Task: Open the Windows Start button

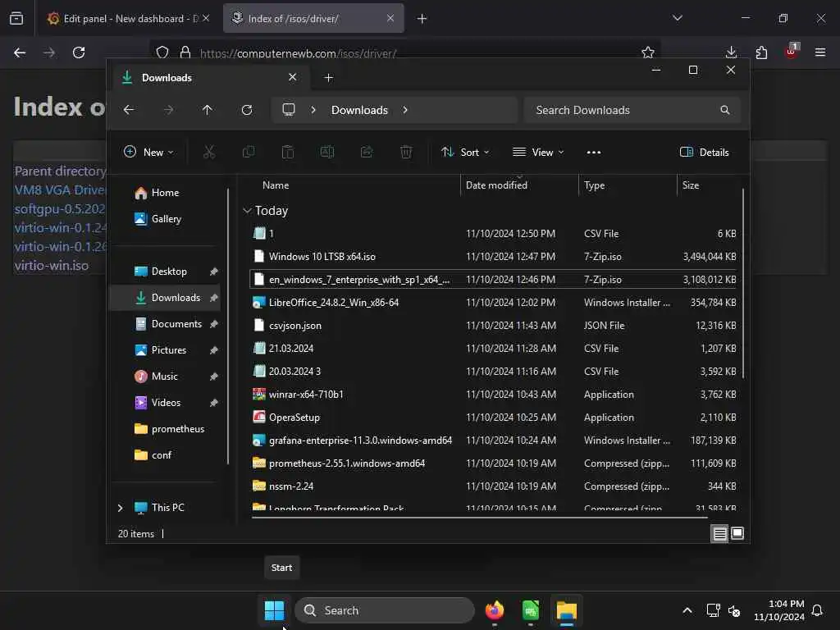Action: (x=274, y=610)
